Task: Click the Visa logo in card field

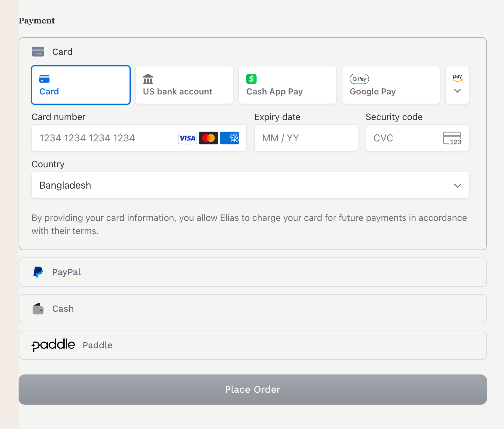Action: [187, 138]
